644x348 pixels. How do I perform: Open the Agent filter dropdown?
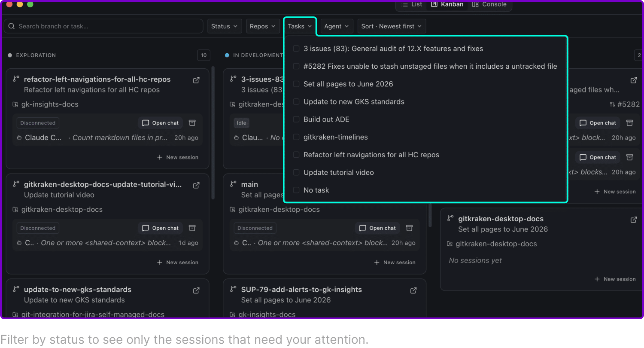coord(337,26)
